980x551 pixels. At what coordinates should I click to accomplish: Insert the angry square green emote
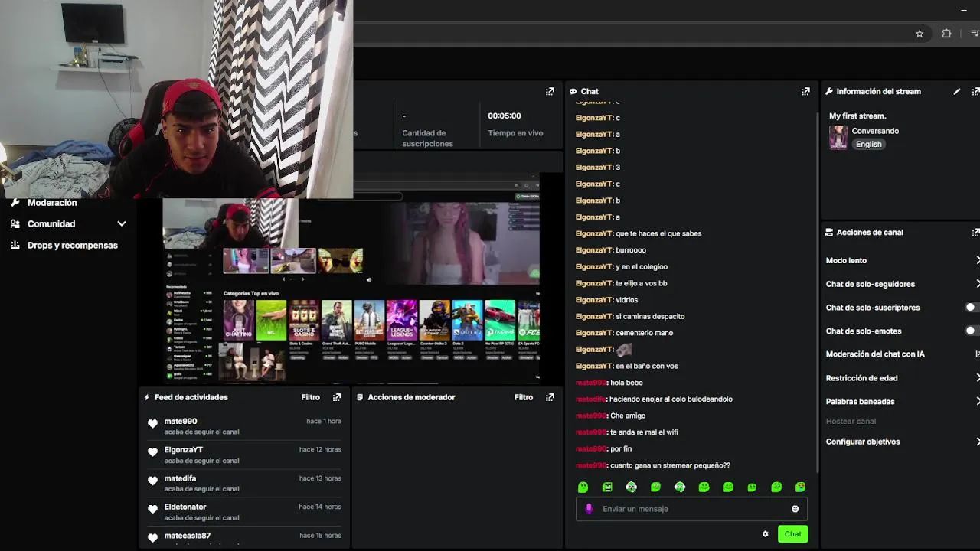pos(607,487)
